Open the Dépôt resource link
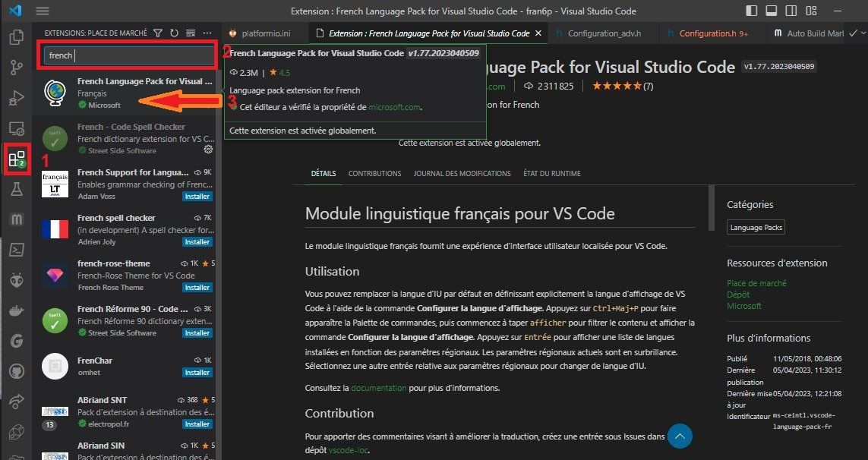This screenshot has height=460, width=868. pyautogui.click(x=738, y=295)
